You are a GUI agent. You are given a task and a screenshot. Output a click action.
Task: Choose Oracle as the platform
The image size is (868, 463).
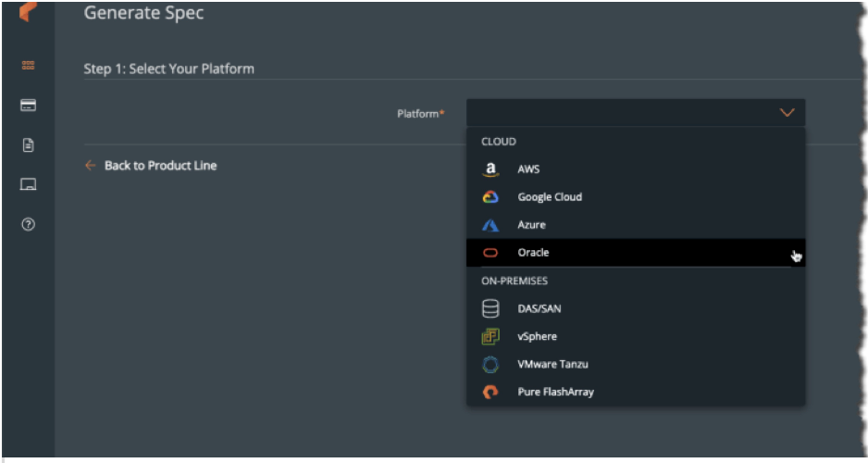(x=533, y=253)
